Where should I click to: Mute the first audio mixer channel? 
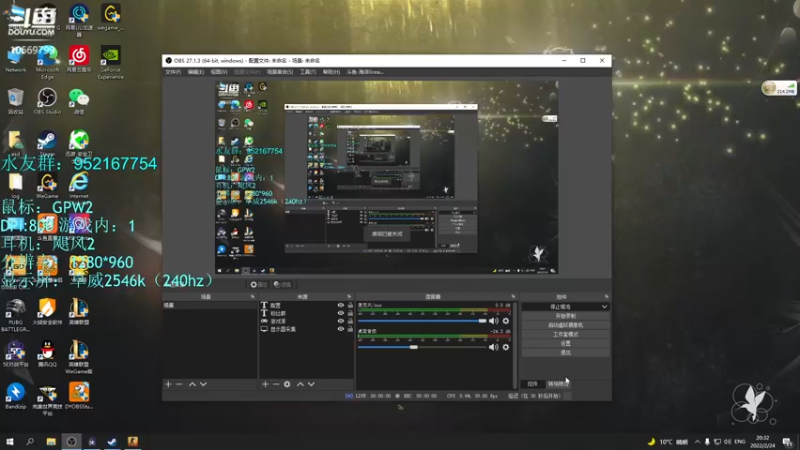coord(493,321)
